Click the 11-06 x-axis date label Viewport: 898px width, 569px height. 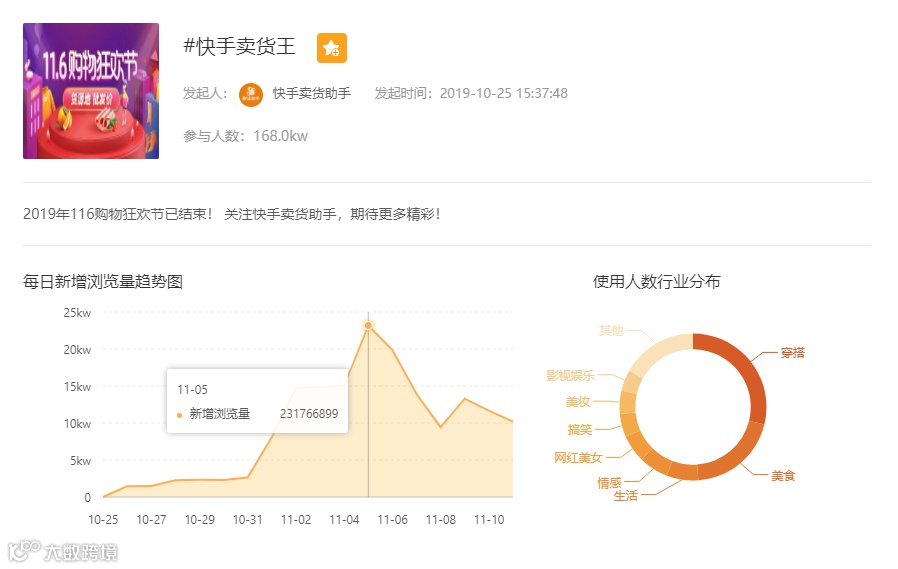(392, 520)
